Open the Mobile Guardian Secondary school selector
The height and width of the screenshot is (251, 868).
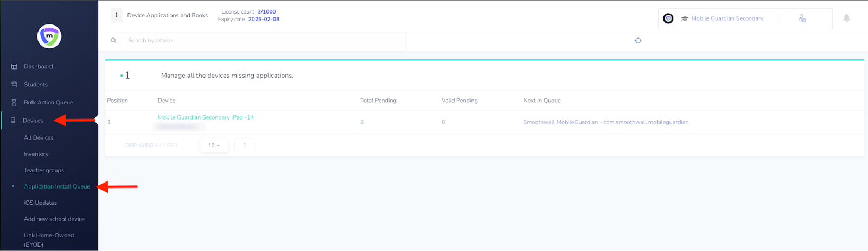click(727, 18)
